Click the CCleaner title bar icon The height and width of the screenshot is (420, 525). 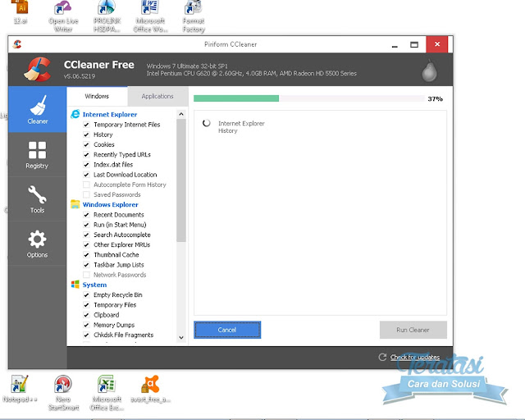coord(17,44)
